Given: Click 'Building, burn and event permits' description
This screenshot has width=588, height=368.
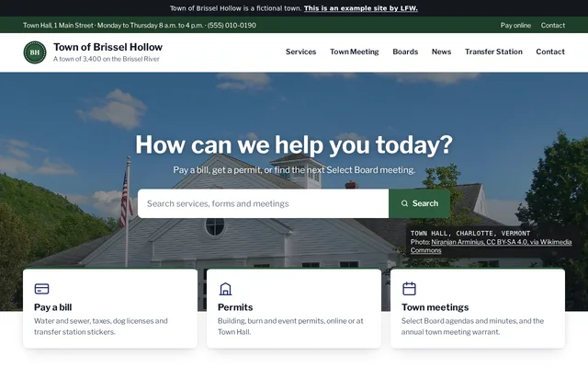Looking at the screenshot, I should (290, 327).
